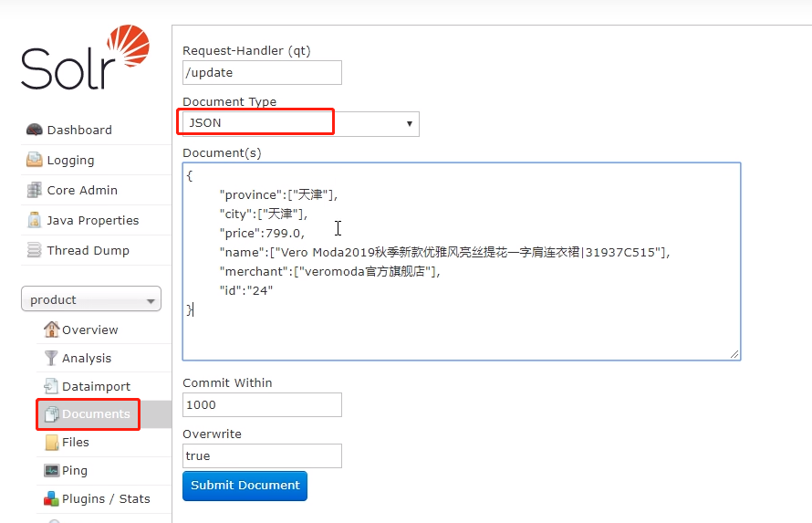Click the "province" line in the document
Screen dimensions: 812x523
(278, 194)
